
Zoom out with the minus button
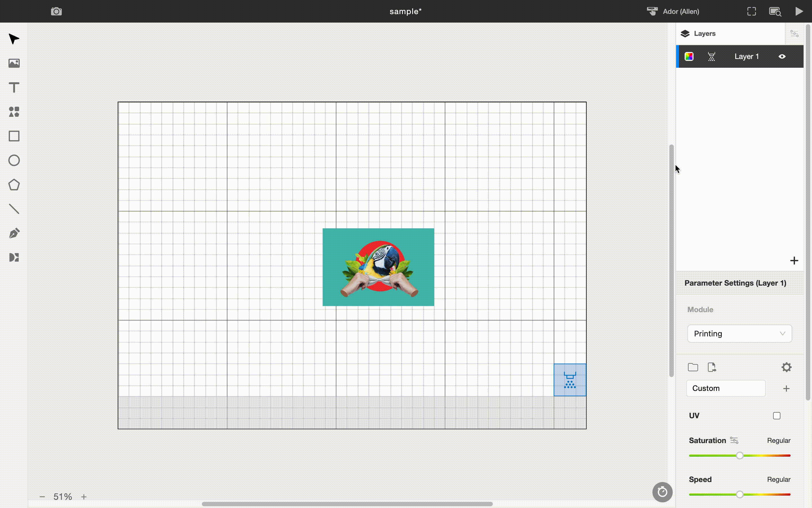click(x=42, y=497)
